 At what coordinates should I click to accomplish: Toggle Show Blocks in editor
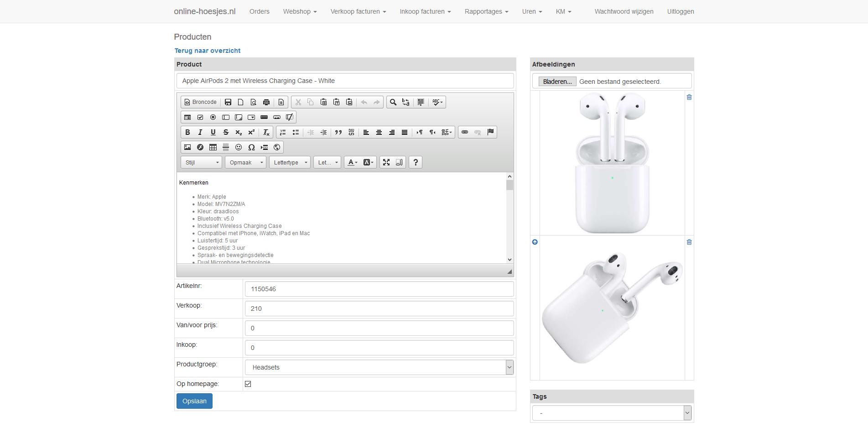tap(399, 162)
